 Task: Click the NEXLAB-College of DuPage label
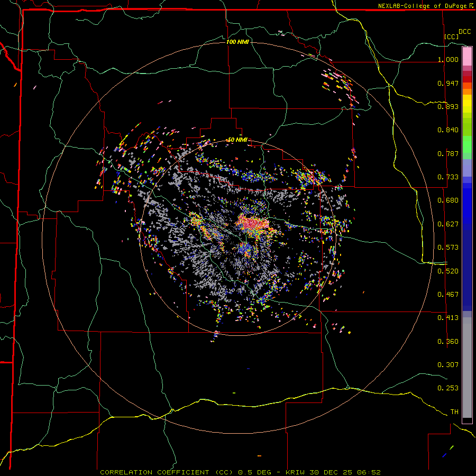tap(425, 6)
